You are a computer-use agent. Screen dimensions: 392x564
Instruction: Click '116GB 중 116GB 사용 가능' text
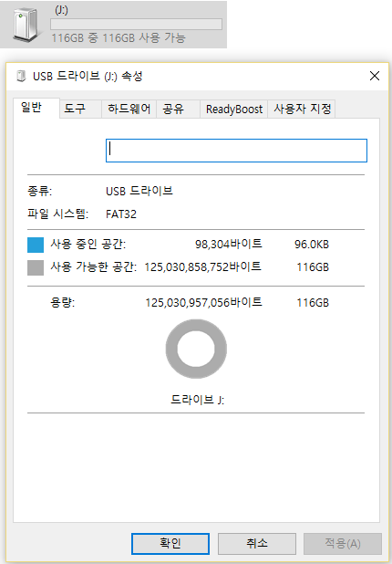(119, 37)
